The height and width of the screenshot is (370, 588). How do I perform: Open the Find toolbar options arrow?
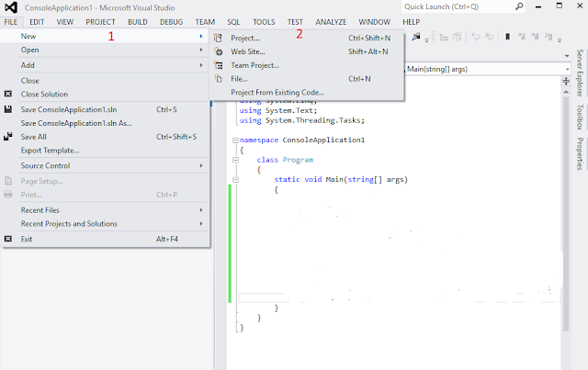[x=426, y=40]
